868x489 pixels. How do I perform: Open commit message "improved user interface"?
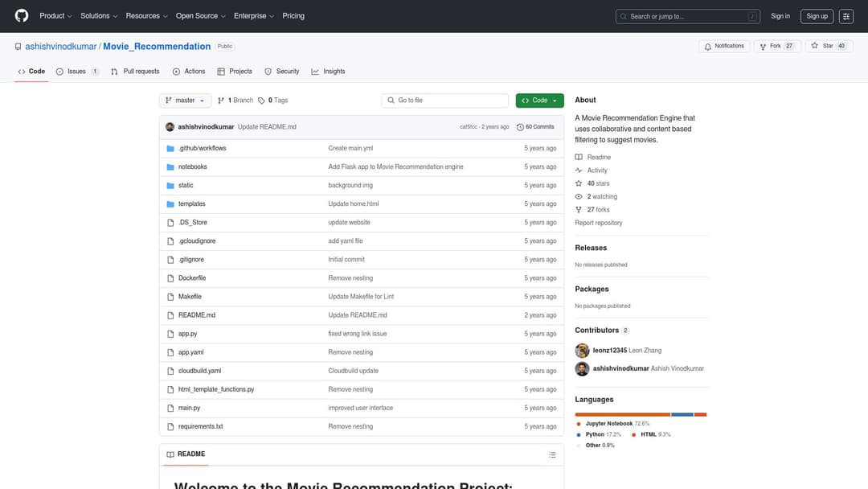coord(360,408)
